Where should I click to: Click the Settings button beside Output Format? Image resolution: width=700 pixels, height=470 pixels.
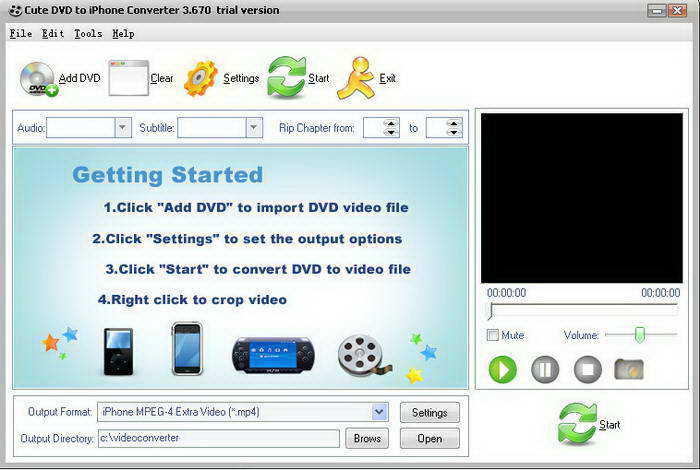[429, 412]
